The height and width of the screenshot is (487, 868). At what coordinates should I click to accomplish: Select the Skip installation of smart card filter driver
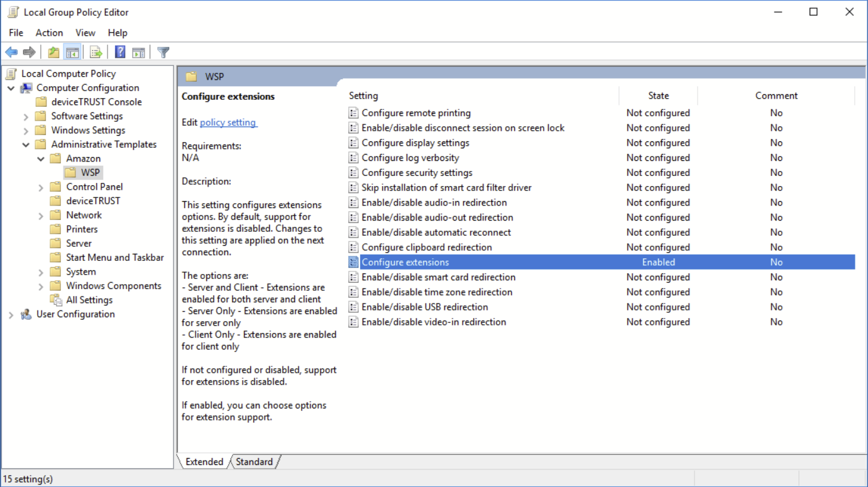coord(446,187)
